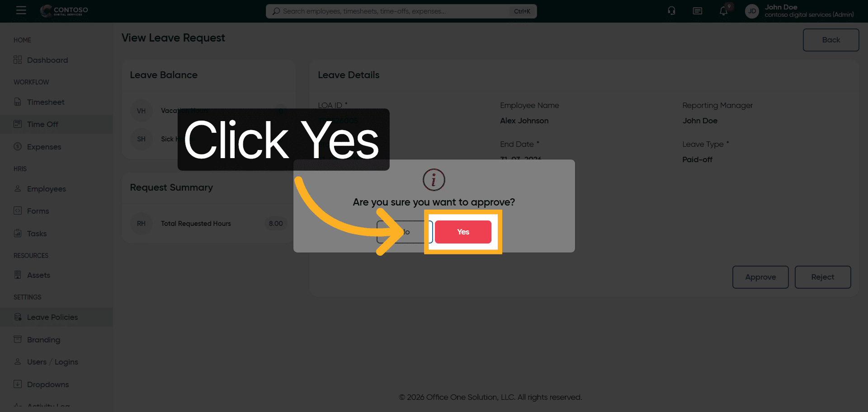The image size is (868, 412).
Task: Open the notifications bell
Action: pos(724,11)
